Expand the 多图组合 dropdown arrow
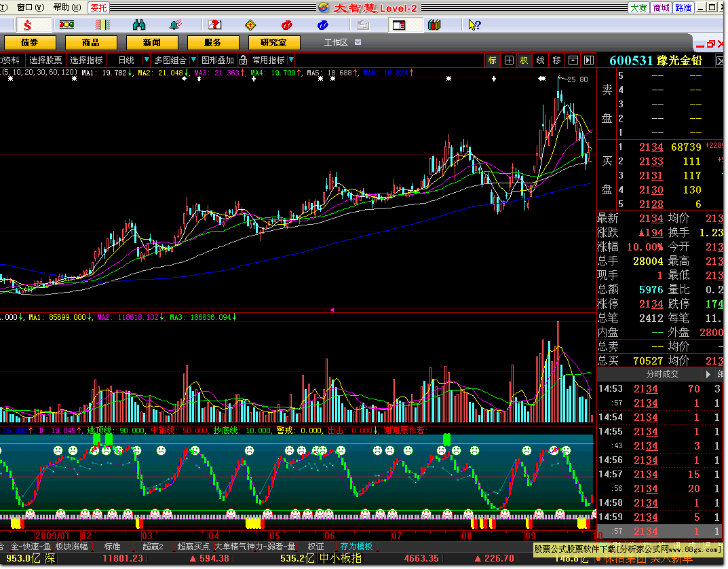Viewport: 728px width, 569px height. [x=193, y=60]
